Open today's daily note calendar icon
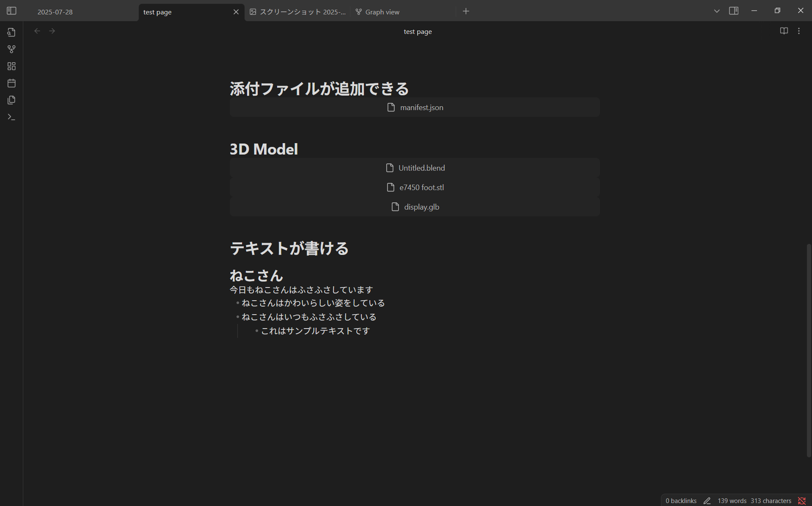Image resolution: width=812 pixels, height=506 pixels. pyautogui.click(x=11, y=83)
